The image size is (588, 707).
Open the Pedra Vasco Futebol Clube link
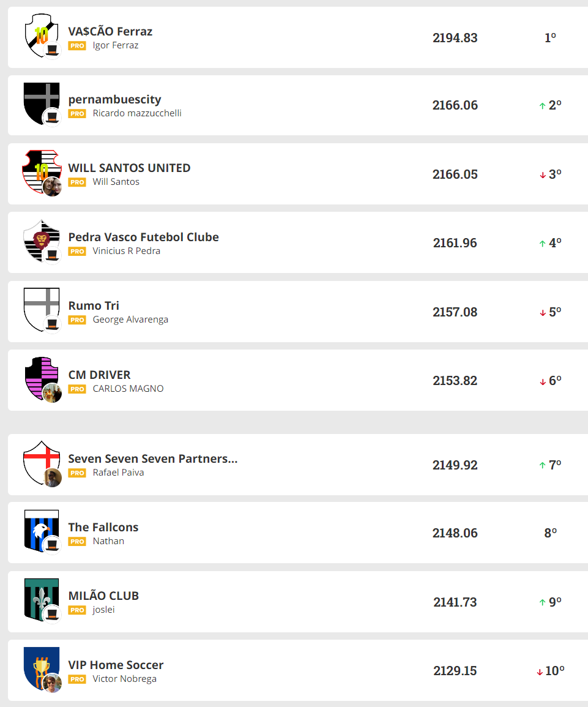click(143, 237)
